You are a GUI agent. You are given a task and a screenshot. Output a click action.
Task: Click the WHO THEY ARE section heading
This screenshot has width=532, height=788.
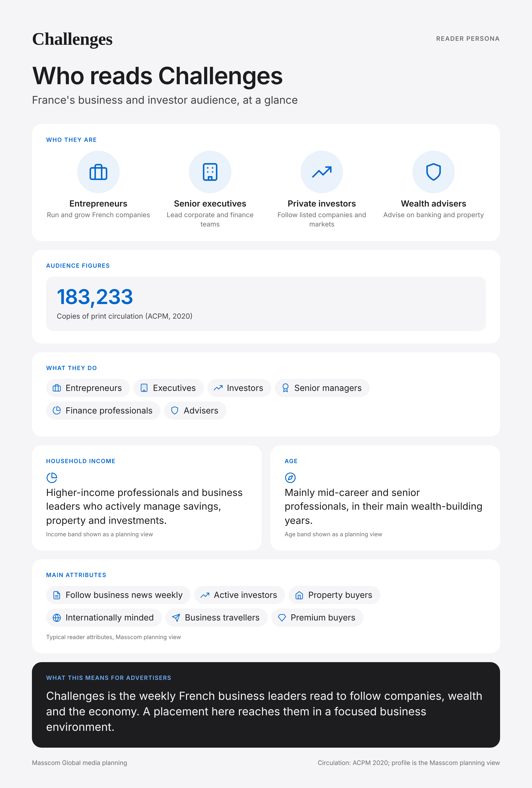72,140
